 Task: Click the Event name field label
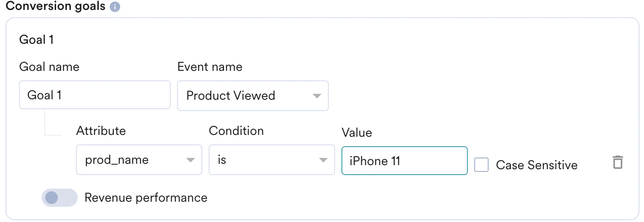click(210, 67)
